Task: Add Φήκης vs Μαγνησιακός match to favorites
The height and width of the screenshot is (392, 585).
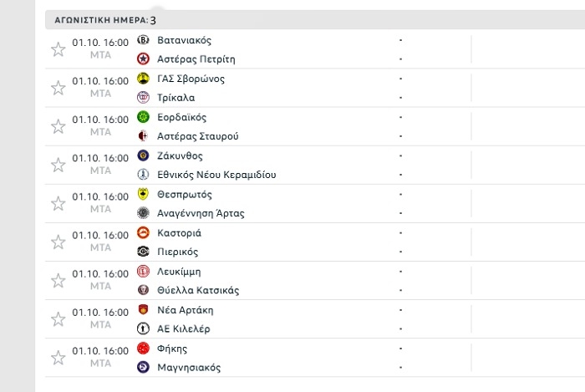Action: tap(58, 358)
